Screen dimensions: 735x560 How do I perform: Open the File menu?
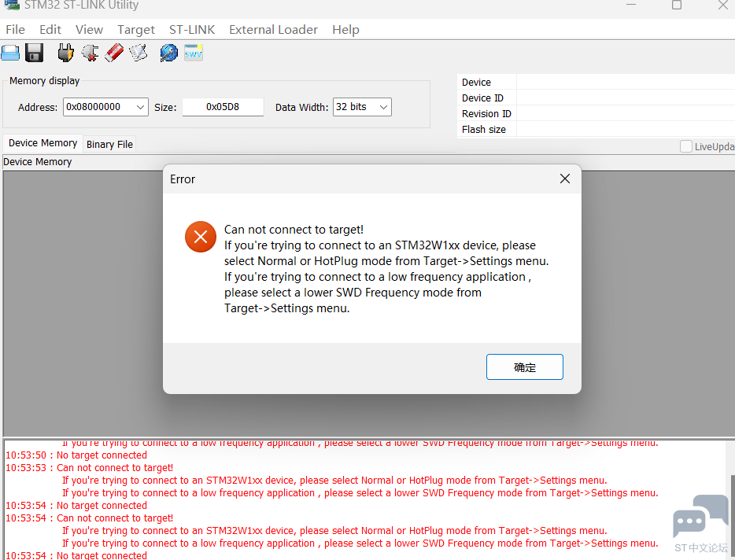click(x=16, y=30)
